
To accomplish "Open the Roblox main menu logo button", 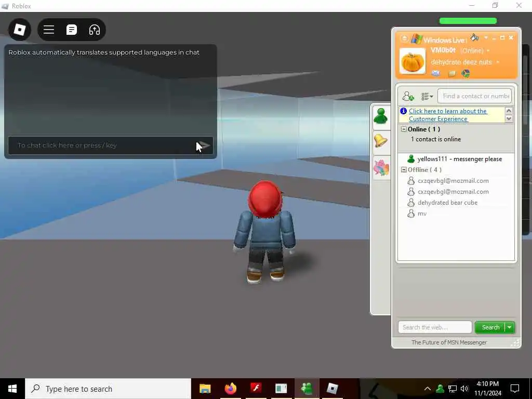I will (20, 30).
